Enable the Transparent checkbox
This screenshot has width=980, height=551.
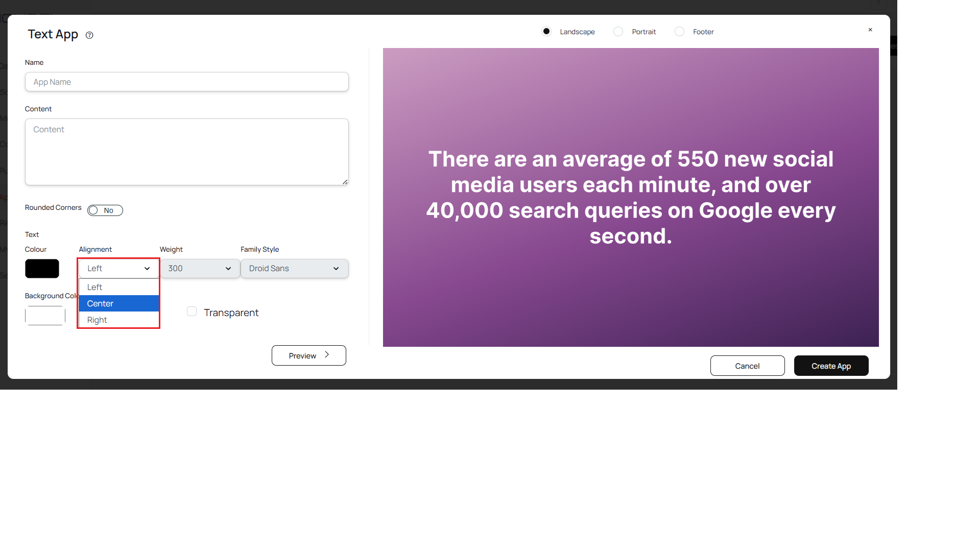point(192,312)
